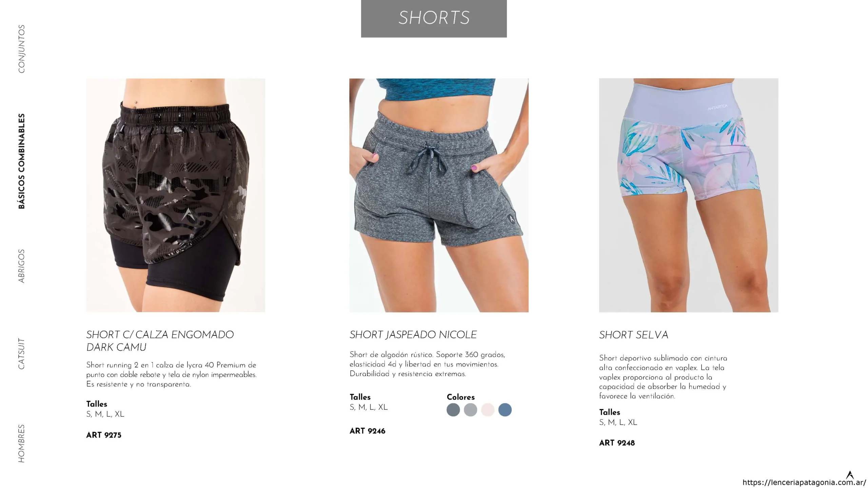Click the Shorts header banner

(x=434, y=19)
